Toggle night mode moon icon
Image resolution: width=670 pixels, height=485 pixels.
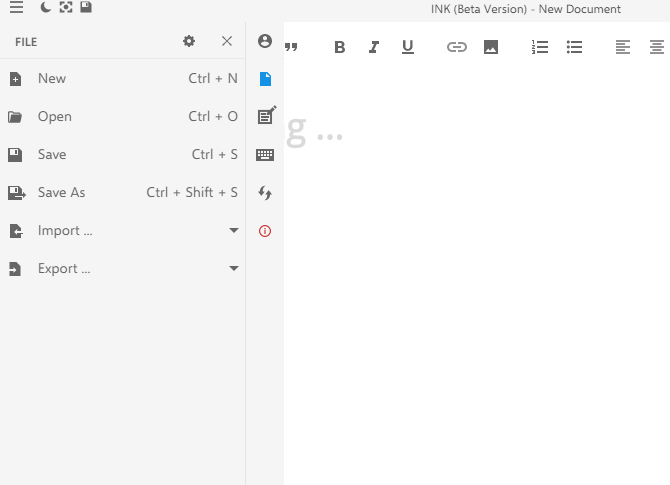45,7
